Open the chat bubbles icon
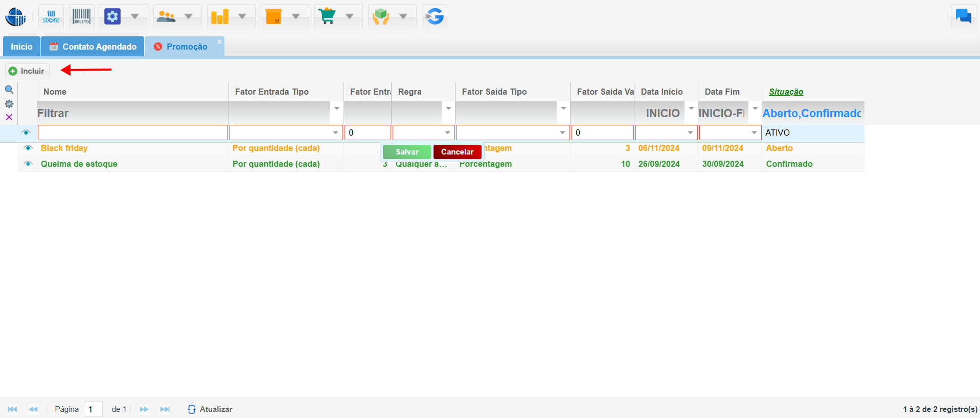The width and height of the screenshot is (980, 418). (x=963, y=17)
